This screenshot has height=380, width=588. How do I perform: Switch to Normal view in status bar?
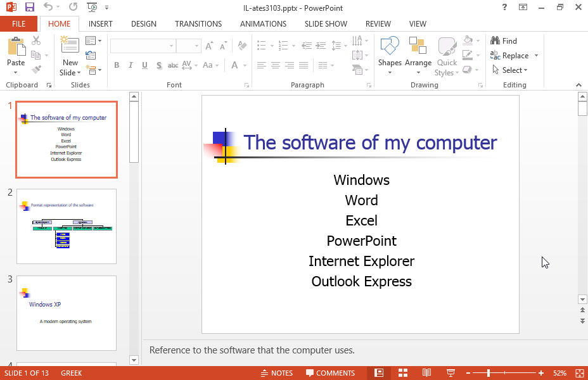(379, 373)
